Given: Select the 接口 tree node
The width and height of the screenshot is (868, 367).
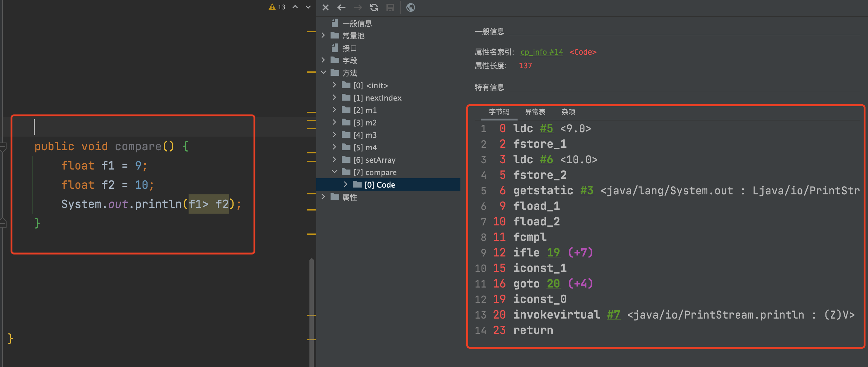Looking at the screenshot, I should 349,48.
